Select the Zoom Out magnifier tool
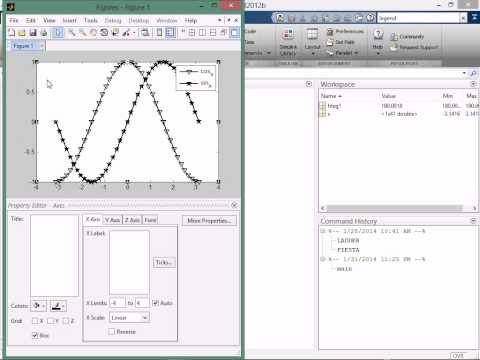480x360 pixels. pos(82,32)
